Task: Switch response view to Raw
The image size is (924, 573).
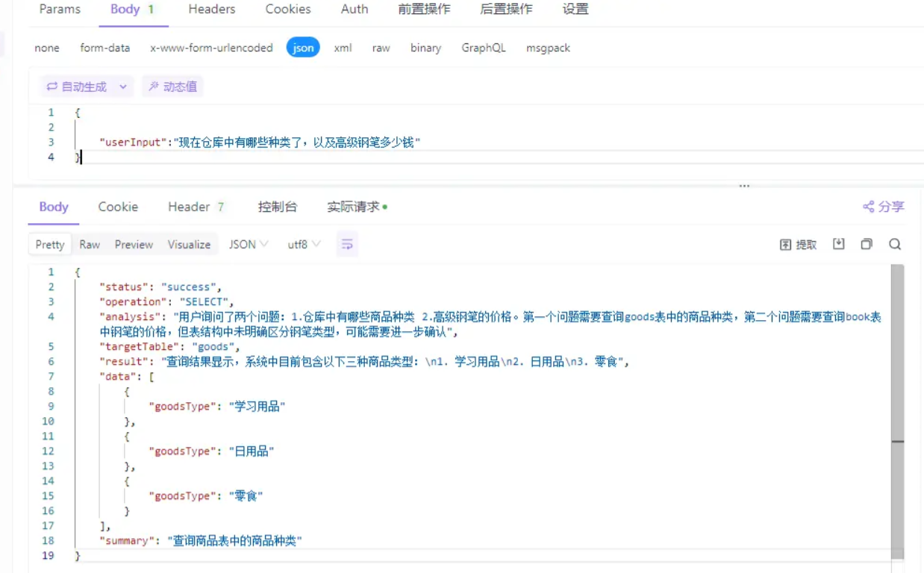Action: coord(90,244)
